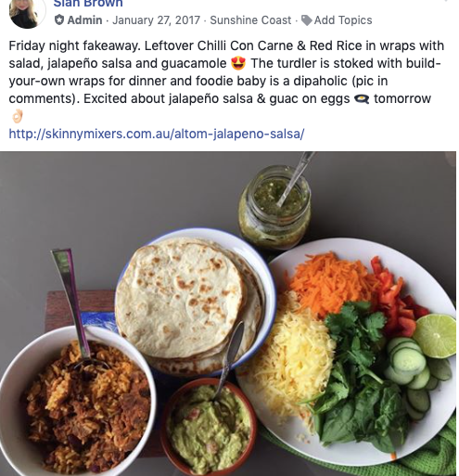Screen dimensions: 459x476
Task: Click the guacamole bowl in the photo
Action: pyautogui.click(x=210, y=428)
